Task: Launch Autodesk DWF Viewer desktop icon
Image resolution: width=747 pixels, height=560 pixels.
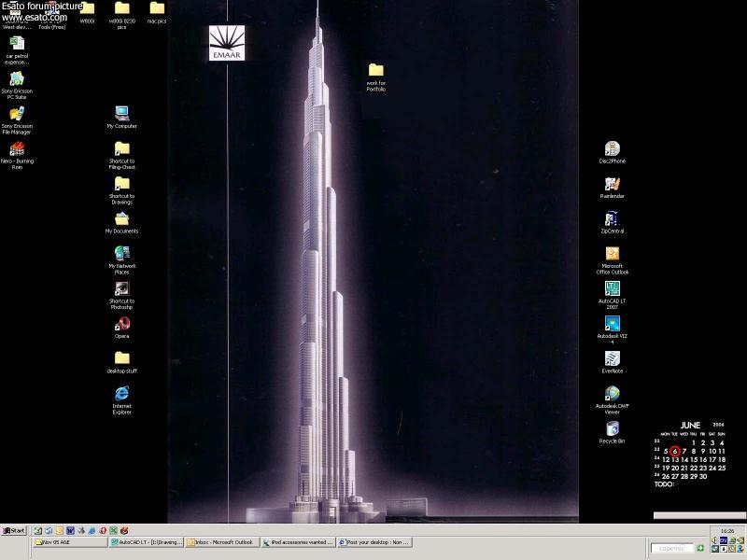Action: pyautogui.click(x=613, y=400)
